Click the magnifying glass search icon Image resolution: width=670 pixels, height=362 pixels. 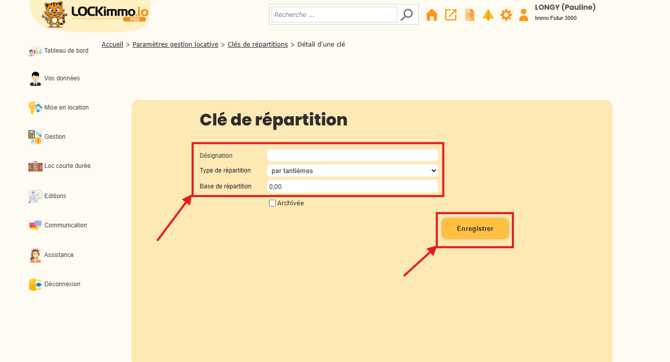[407, 15]
